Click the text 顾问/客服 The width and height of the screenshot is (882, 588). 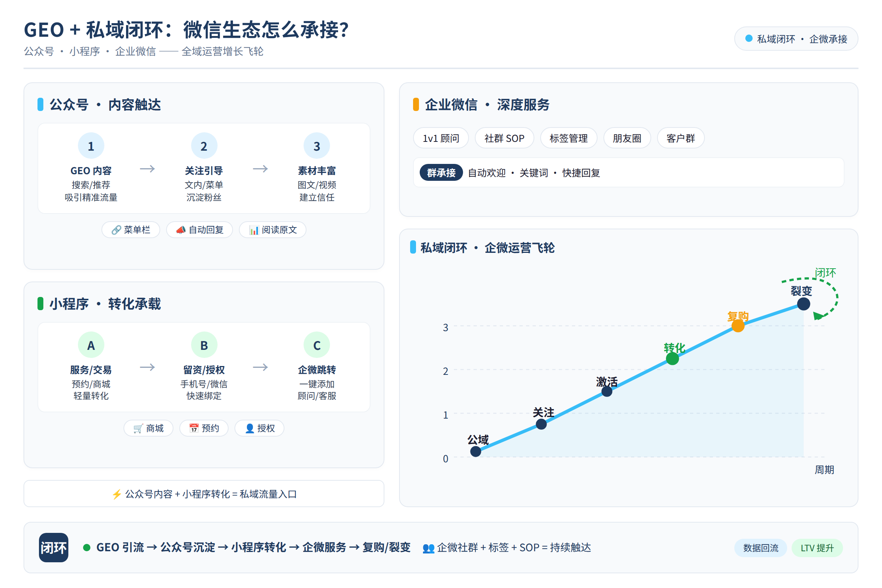pos(317,396)
